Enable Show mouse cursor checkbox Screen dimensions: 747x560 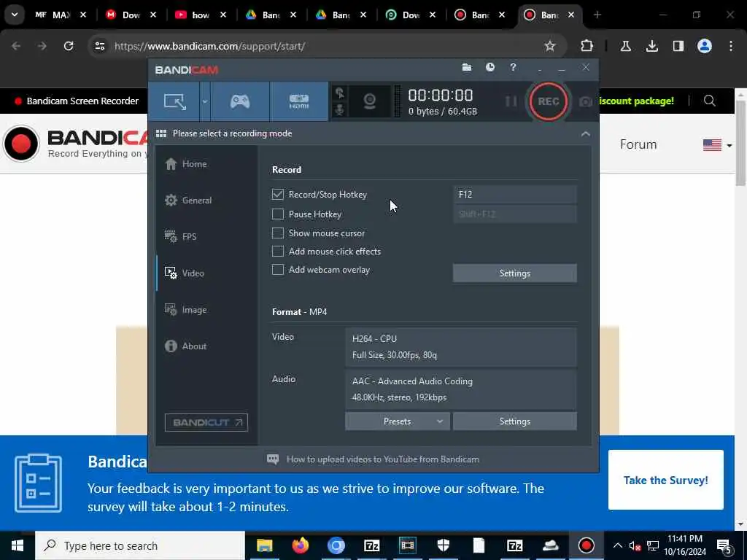[278, 233]
